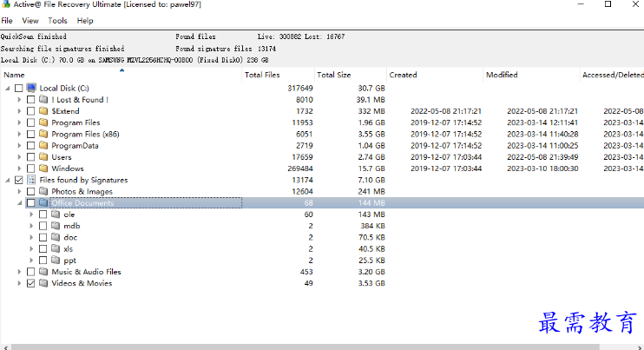This screenshot has width=644, height=350.
Task: Click the Program Files (x86) size '3.55 GB'
Action: (x=371, y=134)
